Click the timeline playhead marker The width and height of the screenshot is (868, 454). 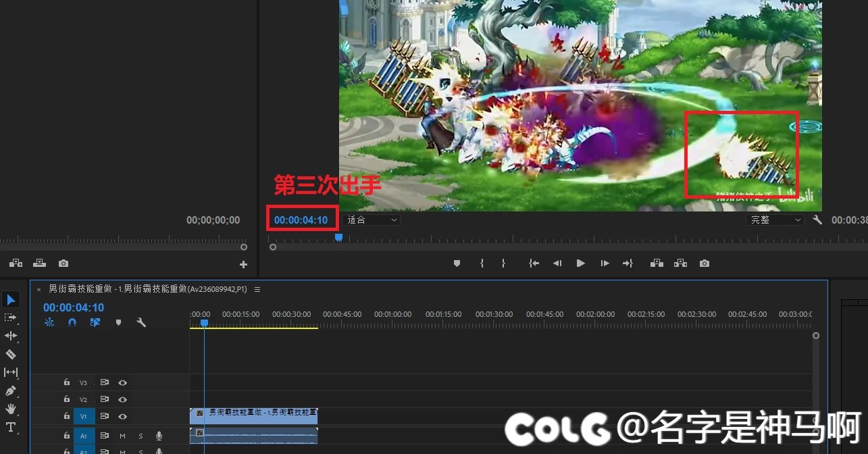(204, 323)
